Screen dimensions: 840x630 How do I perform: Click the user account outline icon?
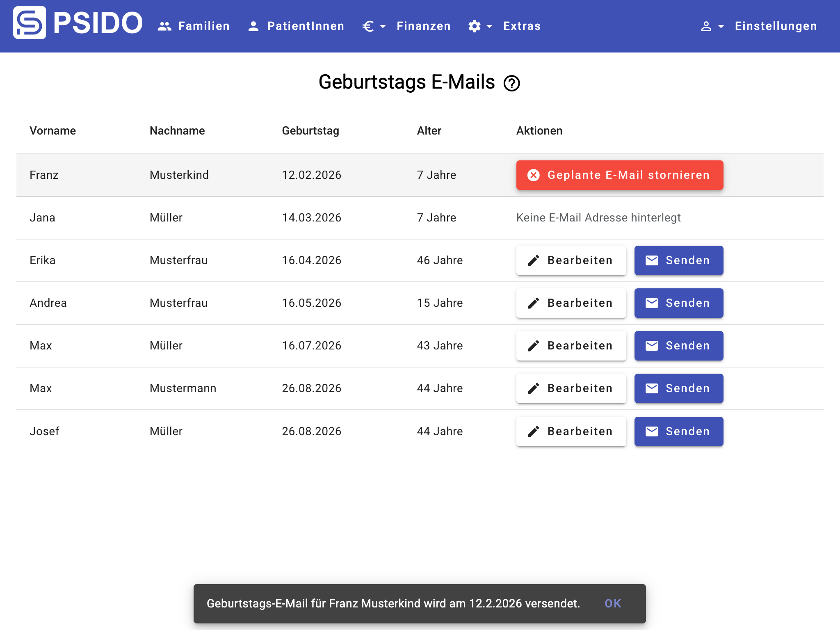tap(706, 26)
